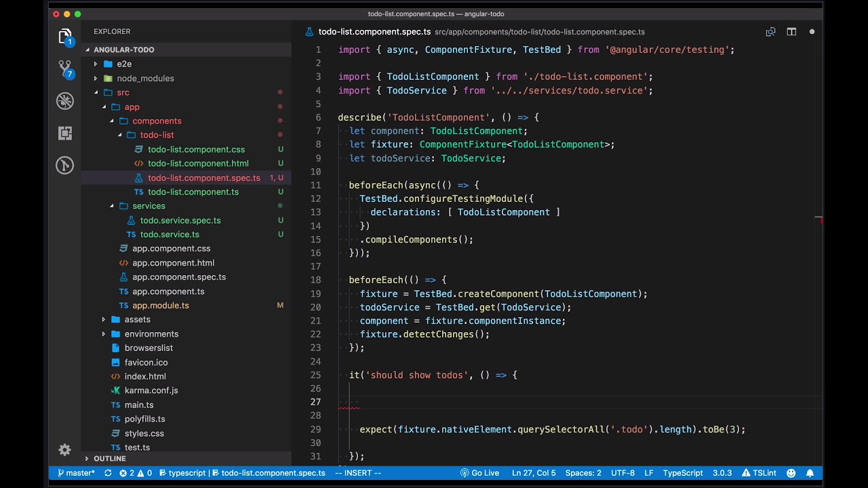Open main.ts file
Viewport: 868px width, 488px height.
139,405
